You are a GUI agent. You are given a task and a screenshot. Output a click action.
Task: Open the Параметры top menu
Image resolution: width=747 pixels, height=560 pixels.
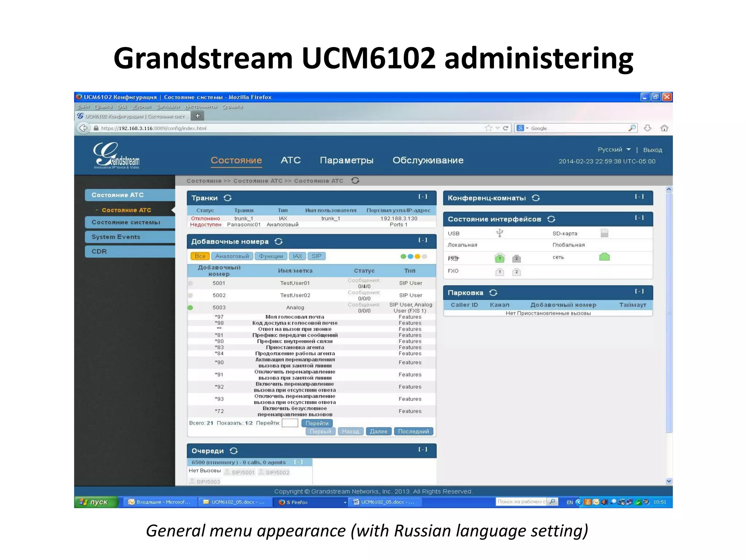pos(347,160)
